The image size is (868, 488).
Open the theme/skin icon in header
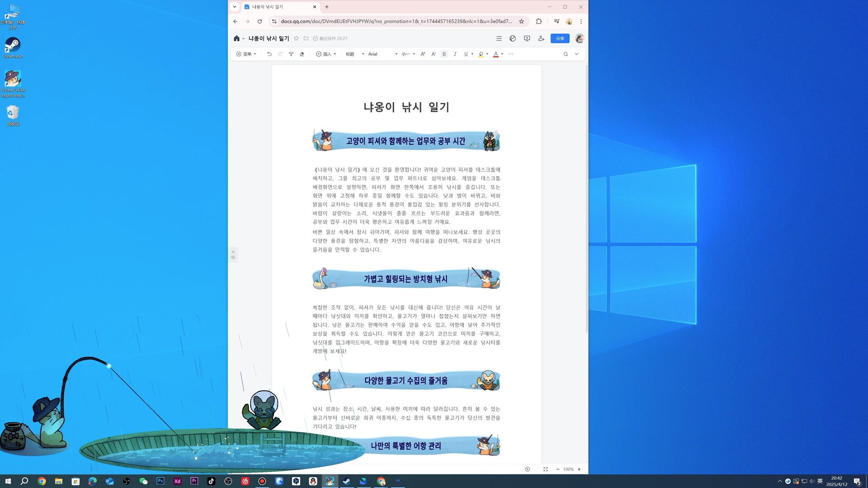tap(513, 38)
